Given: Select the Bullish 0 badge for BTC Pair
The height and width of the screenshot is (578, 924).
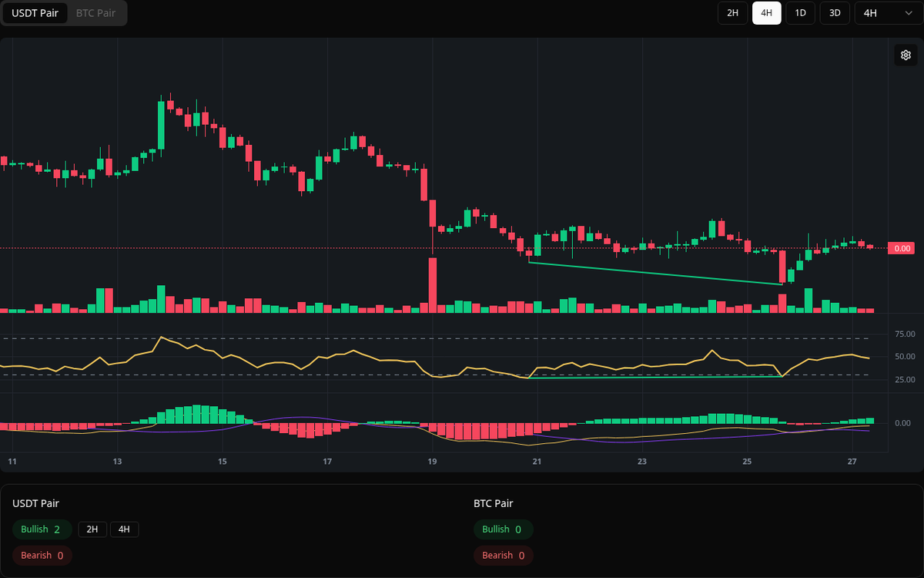Looking at the screenshot, I should click(504, 529).
